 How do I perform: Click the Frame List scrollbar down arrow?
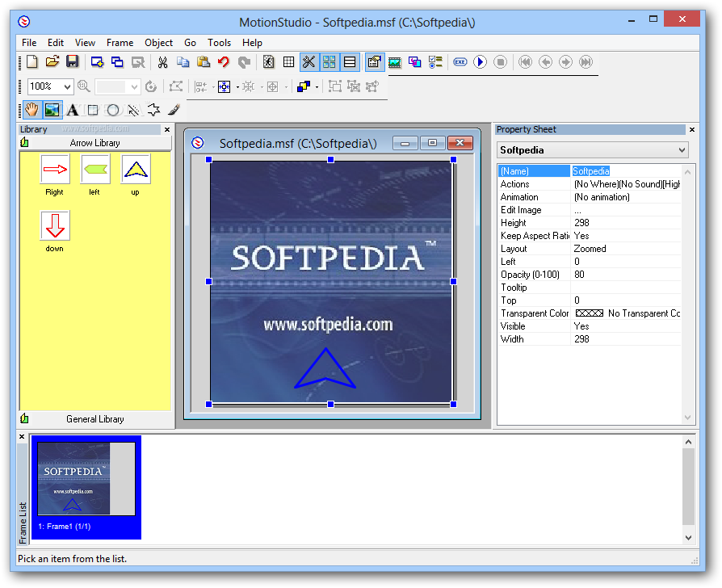click(688, 537)
